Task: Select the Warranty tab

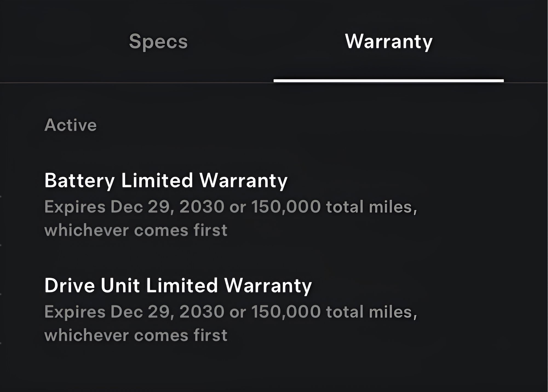Action: (x=389, y=41)
